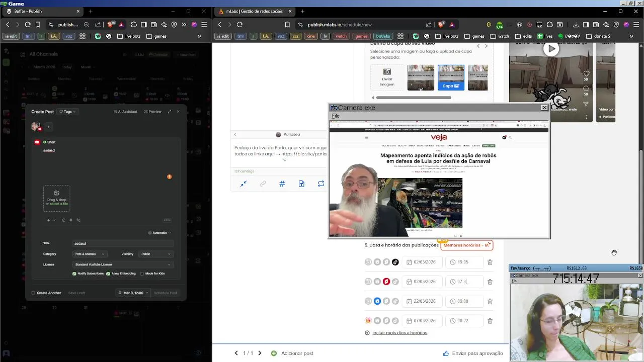Toggle the red YouTube Shorts icon in 07:3 row
Screen dimensions: 644x362
click(386, 282)
